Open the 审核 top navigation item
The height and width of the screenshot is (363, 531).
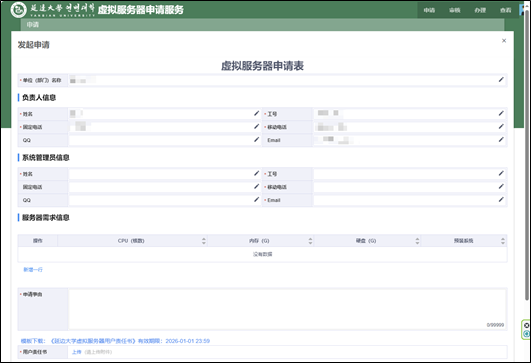coord(454,10)
